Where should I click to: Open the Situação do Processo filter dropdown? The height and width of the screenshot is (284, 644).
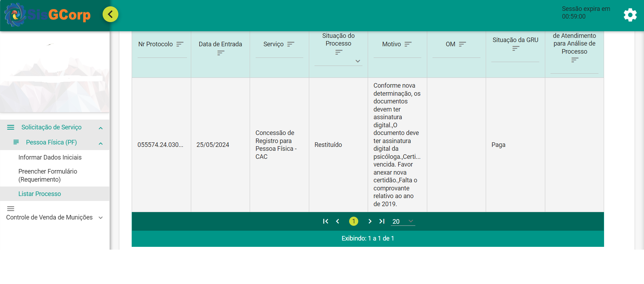coord(358,61)
